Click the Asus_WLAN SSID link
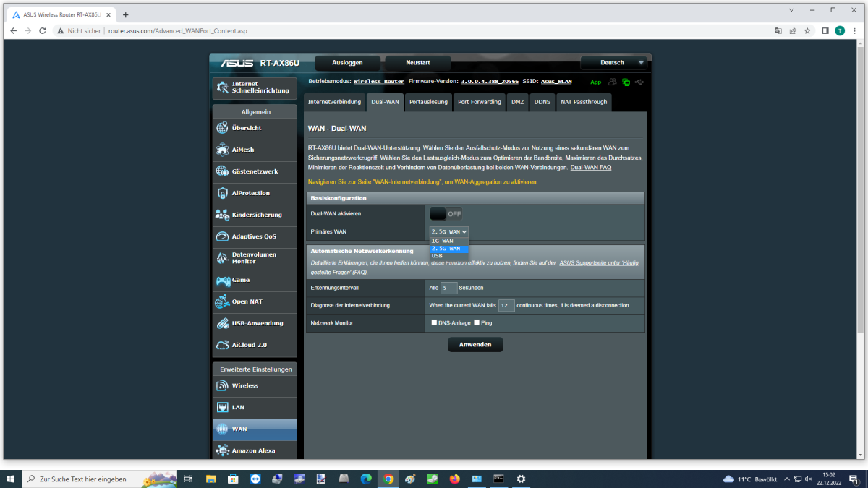Image resolution: width=868 pixels, height=488 pixels. pos(556,82)
